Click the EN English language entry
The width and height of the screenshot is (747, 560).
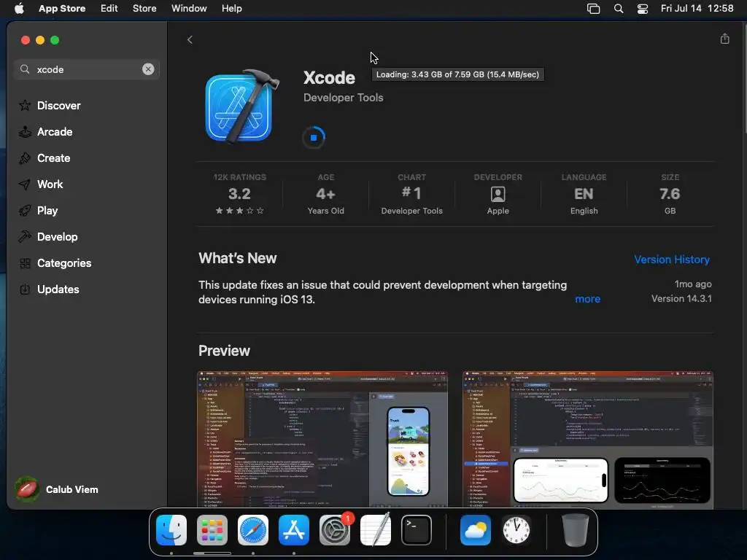pyautogui.click(x=584, y=194)
